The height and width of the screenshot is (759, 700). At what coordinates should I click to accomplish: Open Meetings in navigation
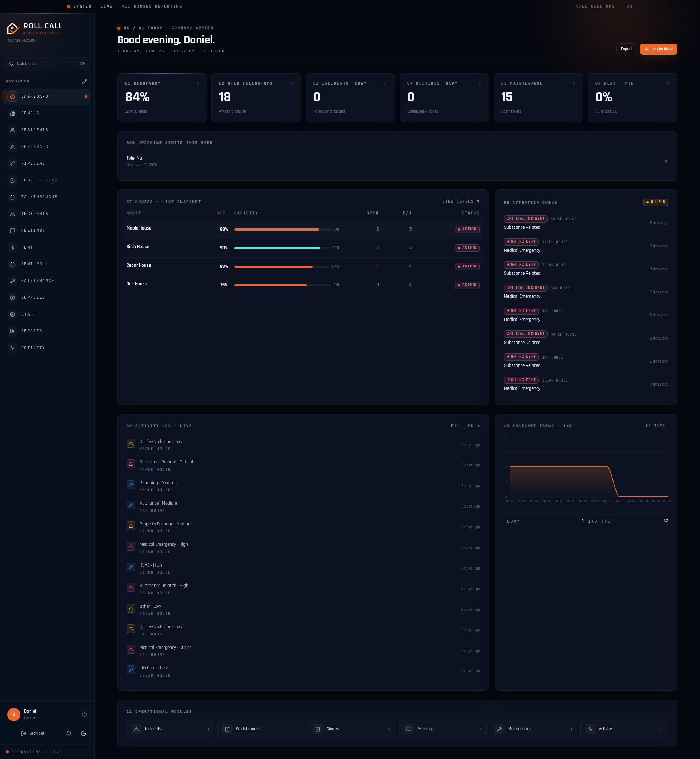47,231
